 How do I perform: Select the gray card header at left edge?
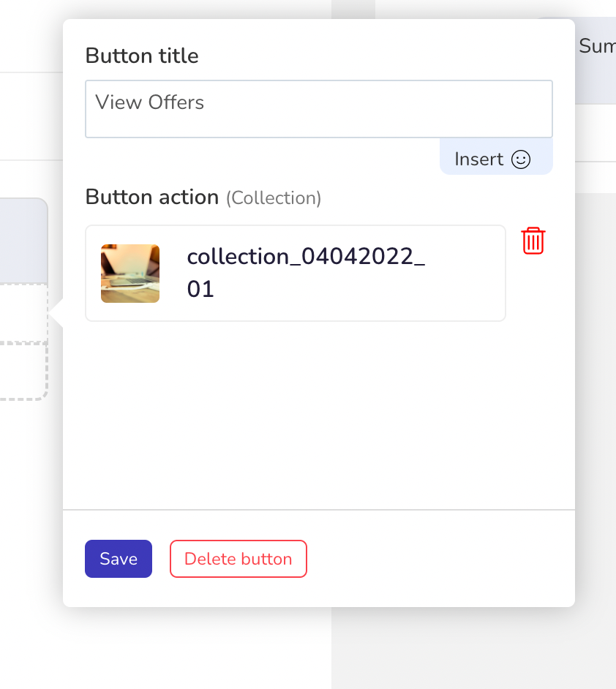coord(23,241)
